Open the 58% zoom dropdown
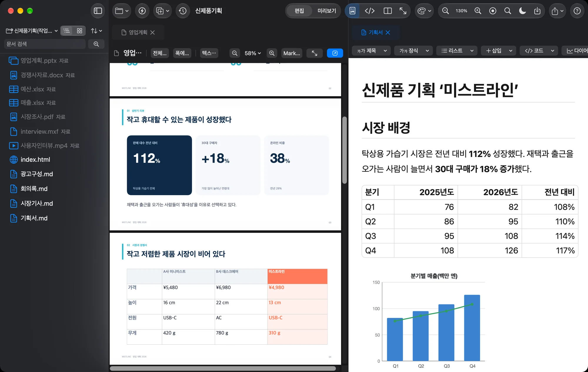This screenshot has width=588, height=372. tap(253, 53)
